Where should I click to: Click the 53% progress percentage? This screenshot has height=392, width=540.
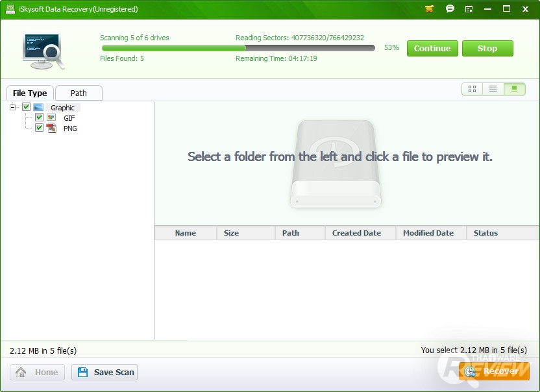click(x=391, y=47)
